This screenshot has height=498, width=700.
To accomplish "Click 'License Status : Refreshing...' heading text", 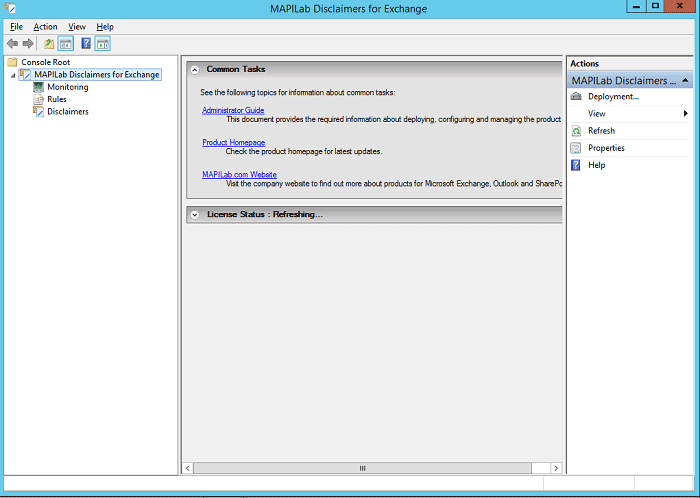I will [x=265, y=215].
